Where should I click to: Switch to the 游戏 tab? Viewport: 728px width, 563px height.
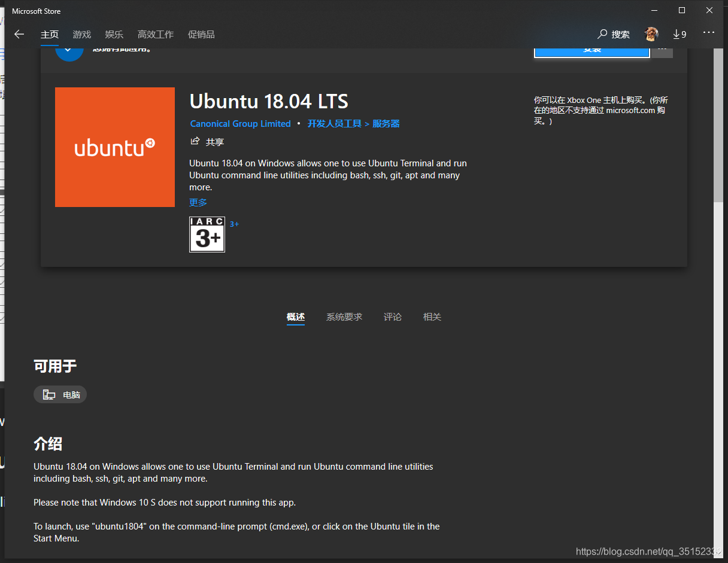(x=82, y=34)
